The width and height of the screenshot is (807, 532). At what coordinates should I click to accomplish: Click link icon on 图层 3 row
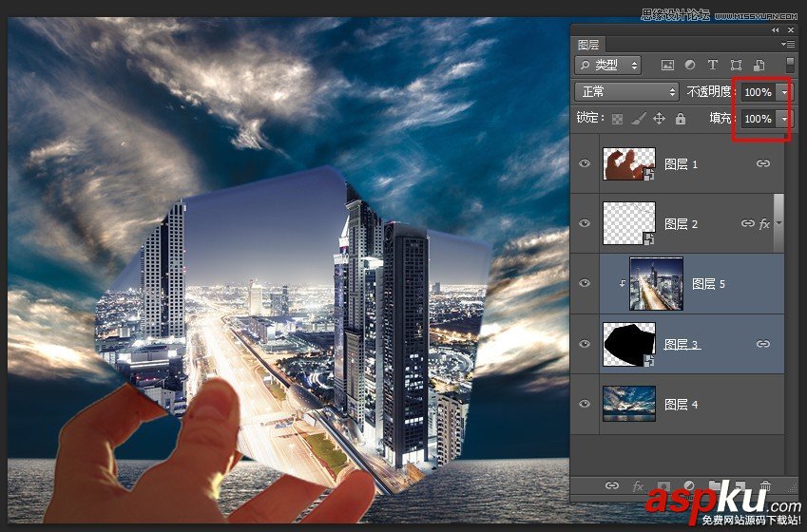762,344
